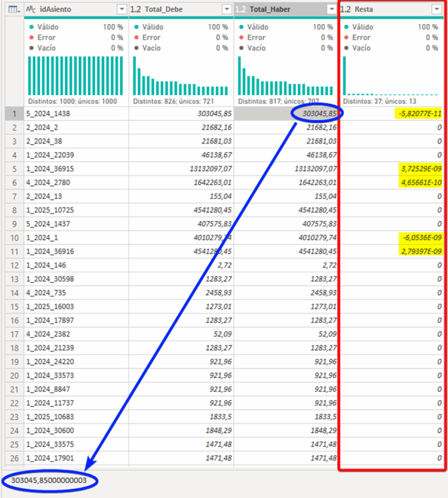Click idAsiento cell 1_2024_1
Screen dimensions: 448x498
tap(76, 237)
